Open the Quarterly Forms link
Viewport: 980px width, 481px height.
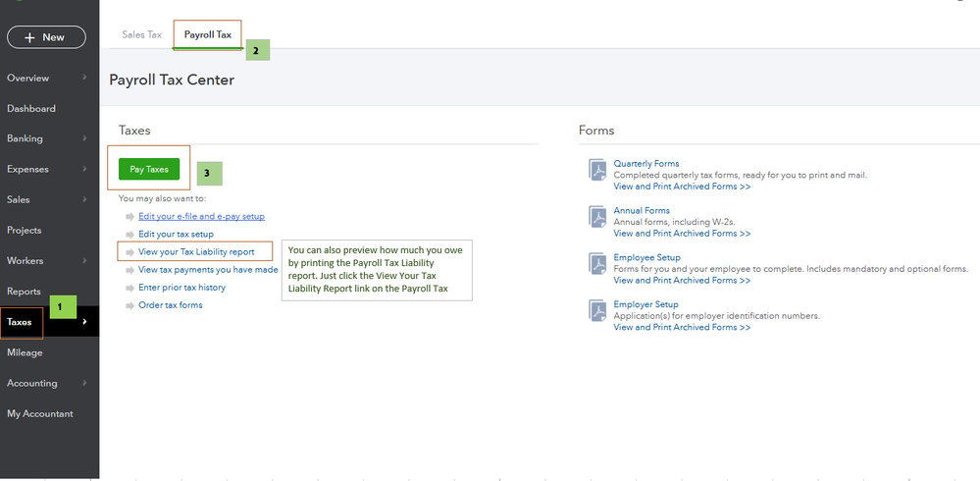[645, 163]
